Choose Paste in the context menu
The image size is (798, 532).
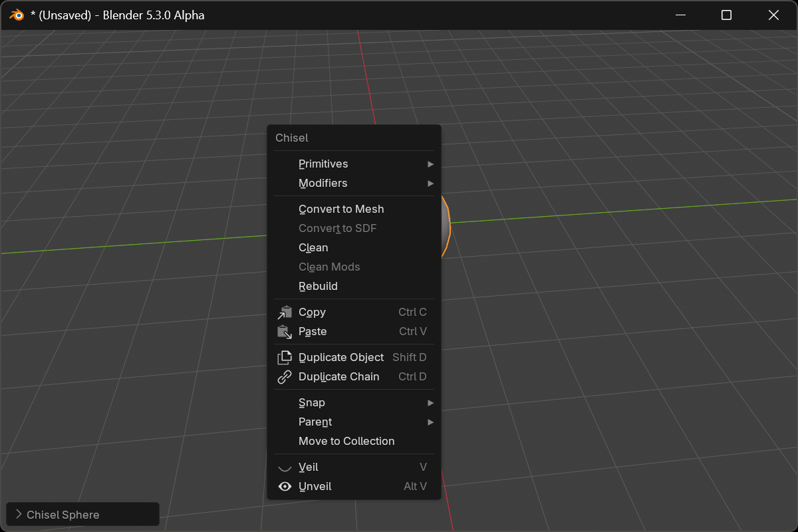tap(354, 331)
